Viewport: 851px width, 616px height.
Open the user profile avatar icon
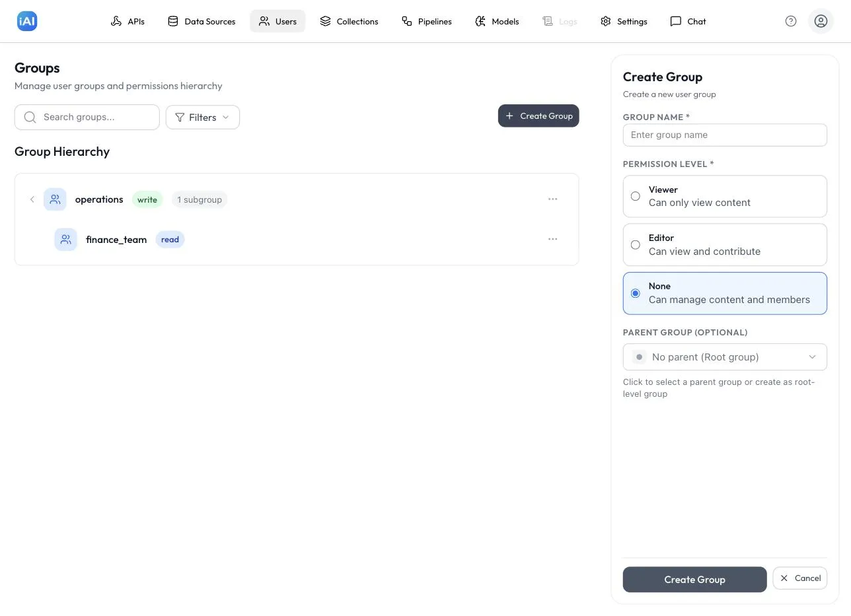(821, 21)
